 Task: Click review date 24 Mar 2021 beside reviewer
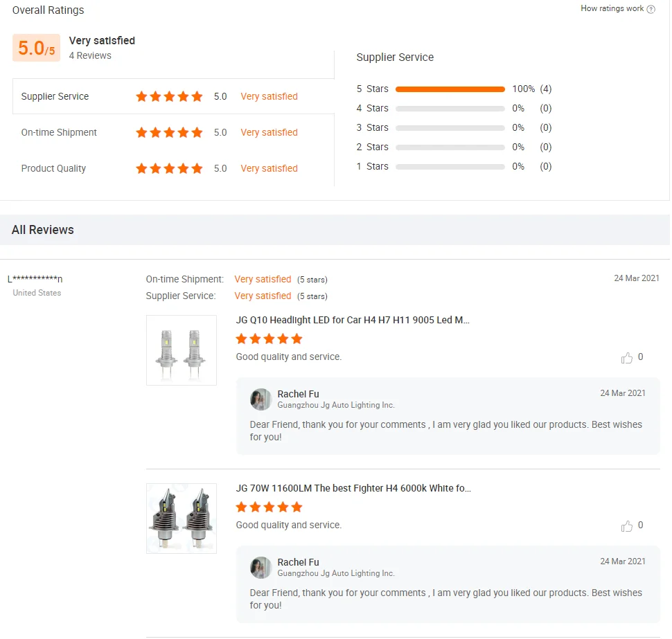coord(637,278)
